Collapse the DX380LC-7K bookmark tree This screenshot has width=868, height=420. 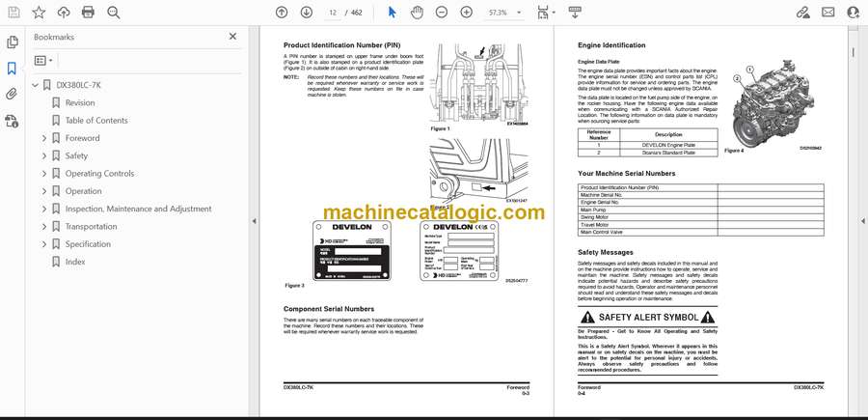36,85
